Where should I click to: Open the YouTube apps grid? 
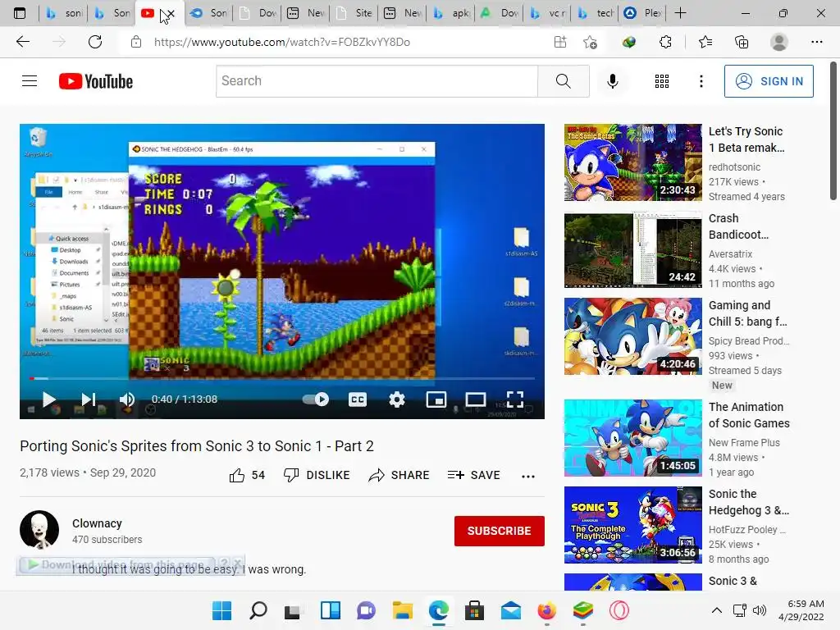[662, 81]
